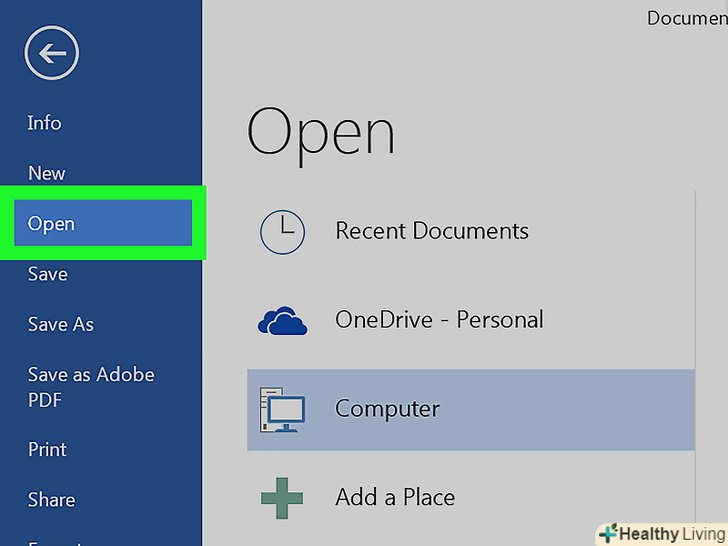Select Open in the sidebar
Viewport: 728px width, 546px height.
(103, 223)
